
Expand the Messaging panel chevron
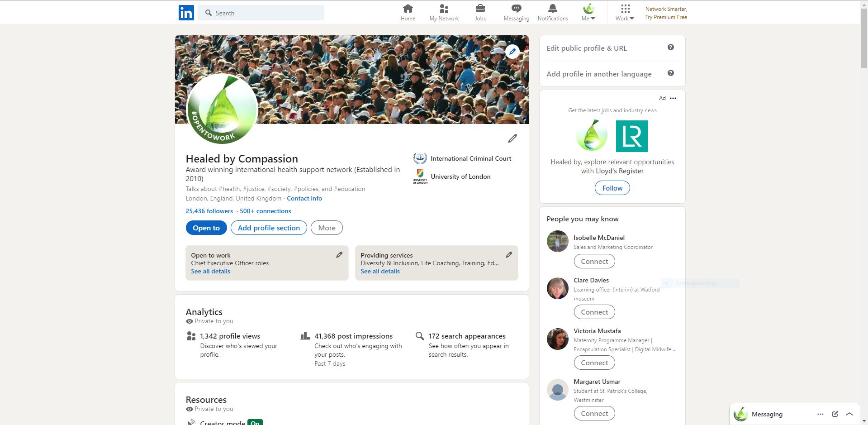point(849,414)
